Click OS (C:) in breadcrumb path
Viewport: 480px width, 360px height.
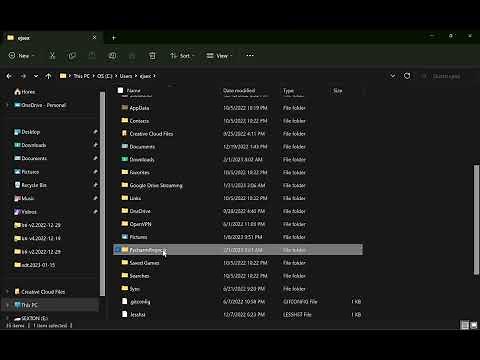tap(105, 76)
